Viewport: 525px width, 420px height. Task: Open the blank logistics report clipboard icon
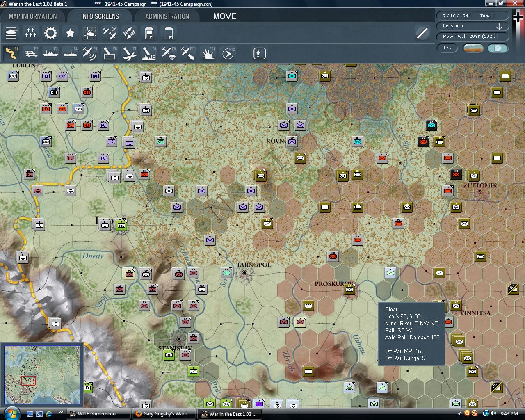(x=169, y=33)
